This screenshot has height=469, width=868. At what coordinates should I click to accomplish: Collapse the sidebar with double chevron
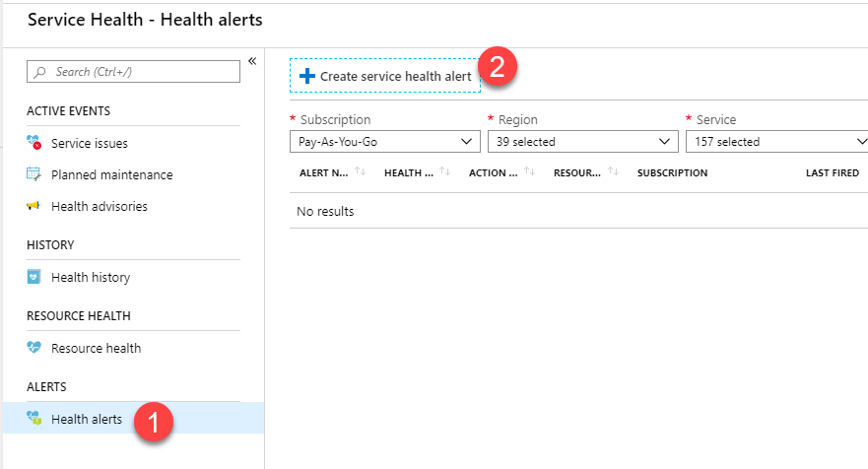(x=252, y=61)
